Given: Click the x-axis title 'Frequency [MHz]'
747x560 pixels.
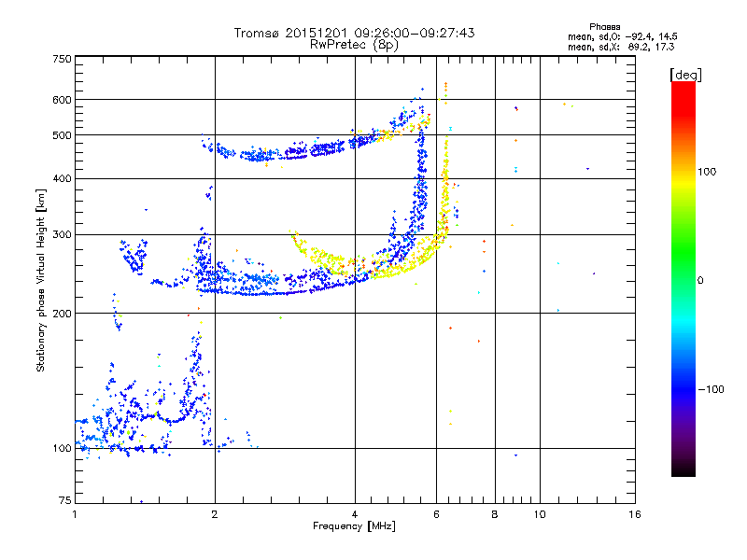Looking at the screenshot, I should tap(354, 526).
